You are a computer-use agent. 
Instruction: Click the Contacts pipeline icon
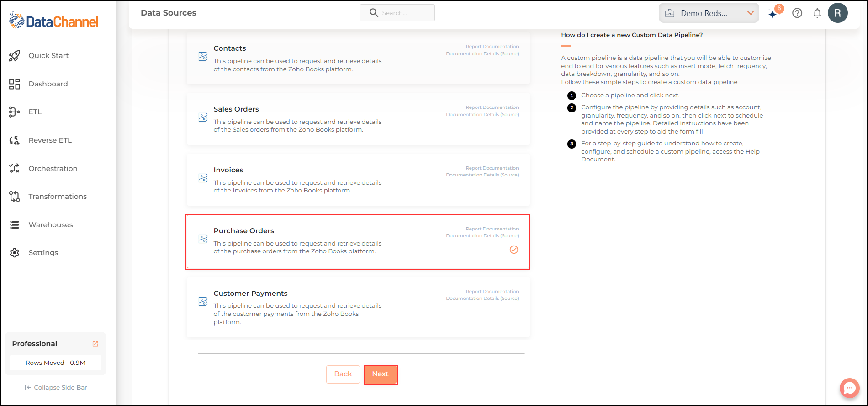203,57
